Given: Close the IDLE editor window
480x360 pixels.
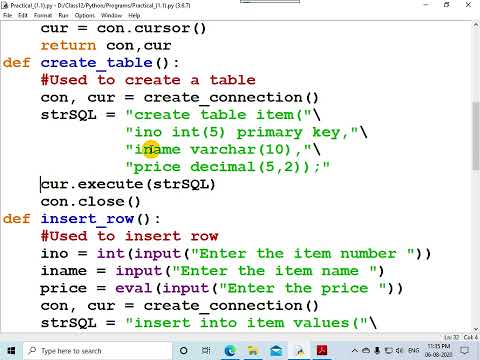Looking at the screenshot, I should [468, 5].
